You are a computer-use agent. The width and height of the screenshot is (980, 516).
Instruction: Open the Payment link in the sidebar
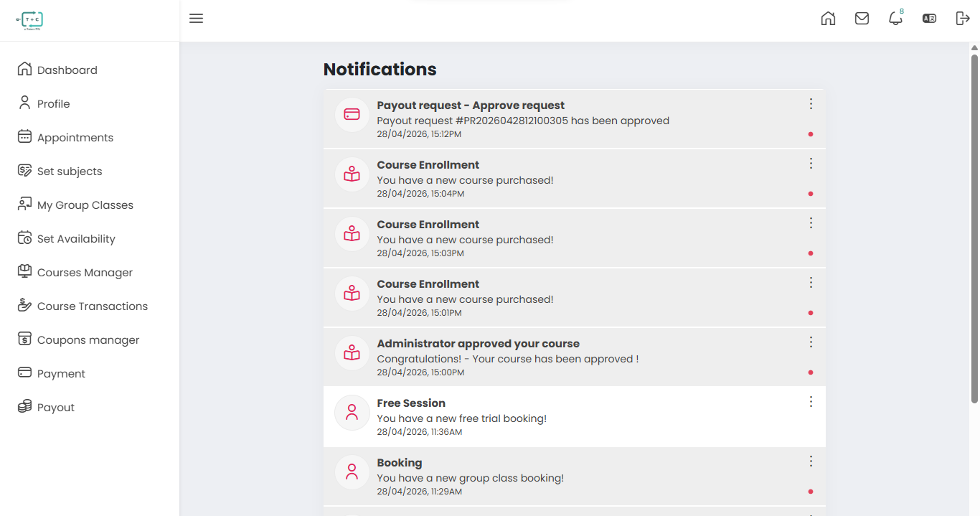tap(61, 373)
